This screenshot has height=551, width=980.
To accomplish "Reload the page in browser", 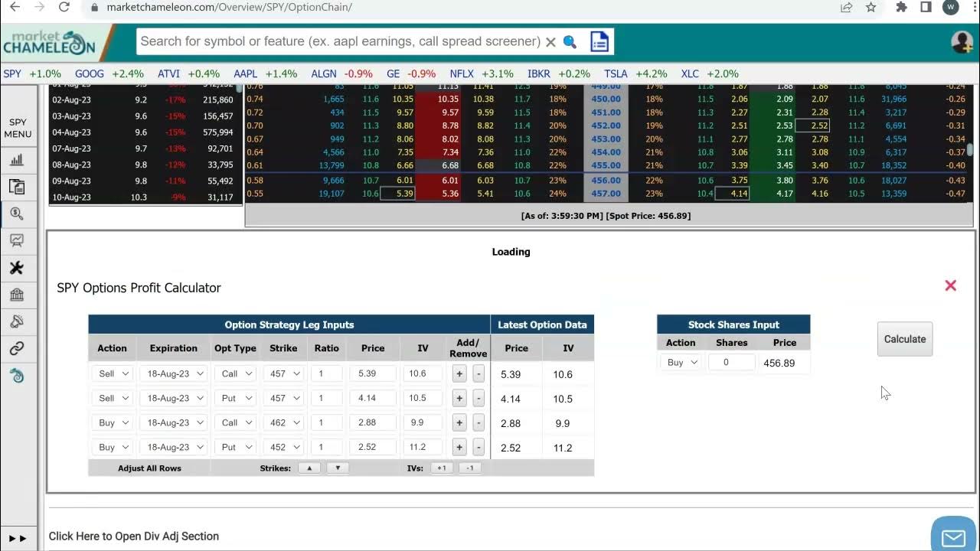I will [64, 7].
